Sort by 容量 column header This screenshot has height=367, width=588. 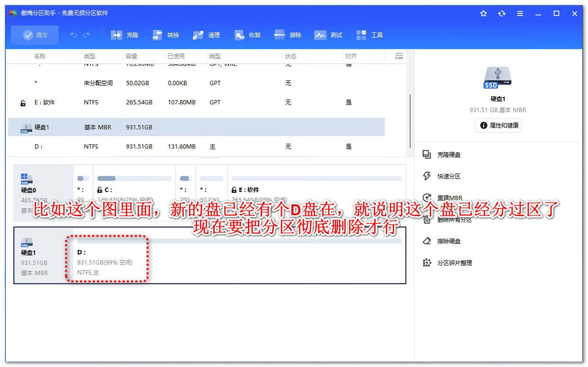pyautogui.click(x=131, y=56)
